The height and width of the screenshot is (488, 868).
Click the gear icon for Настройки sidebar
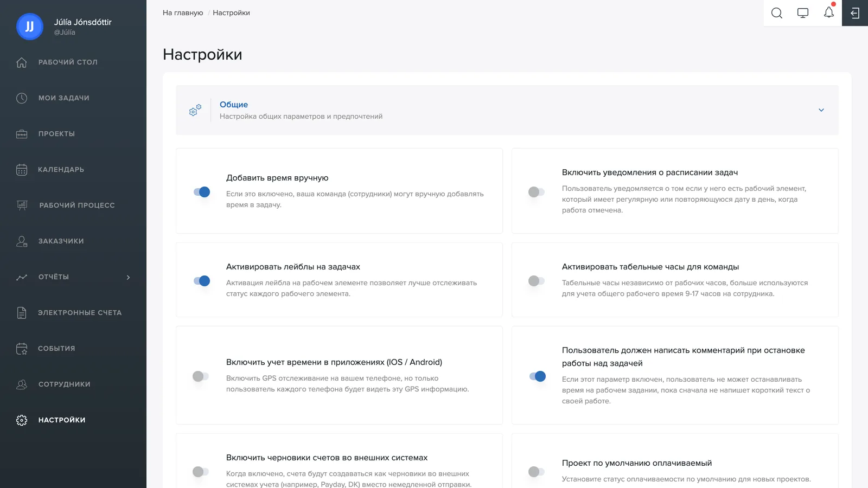click(x=22, y=420)
